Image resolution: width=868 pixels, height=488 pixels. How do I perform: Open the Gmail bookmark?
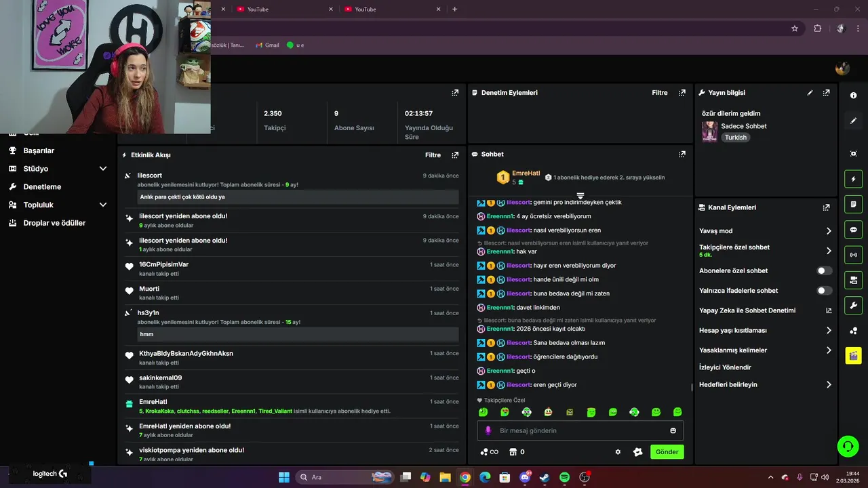pos(267,45)
